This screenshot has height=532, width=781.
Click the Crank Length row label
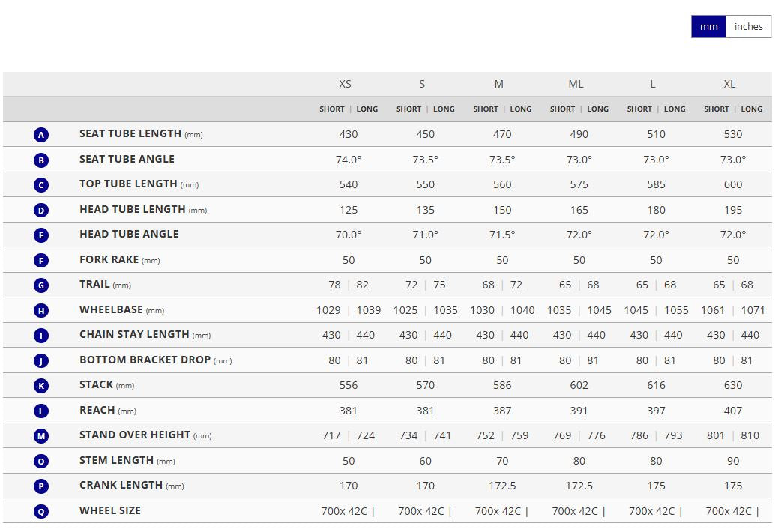coord(121,485)
